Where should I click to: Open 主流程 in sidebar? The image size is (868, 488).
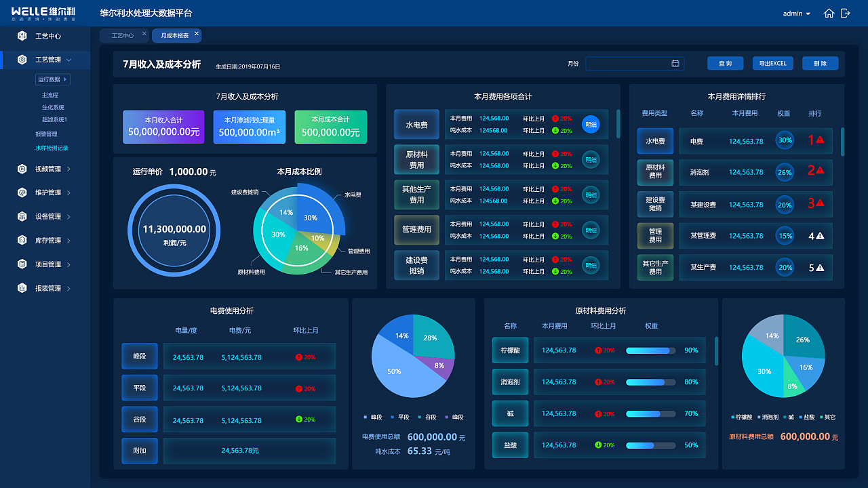point(50,95)
